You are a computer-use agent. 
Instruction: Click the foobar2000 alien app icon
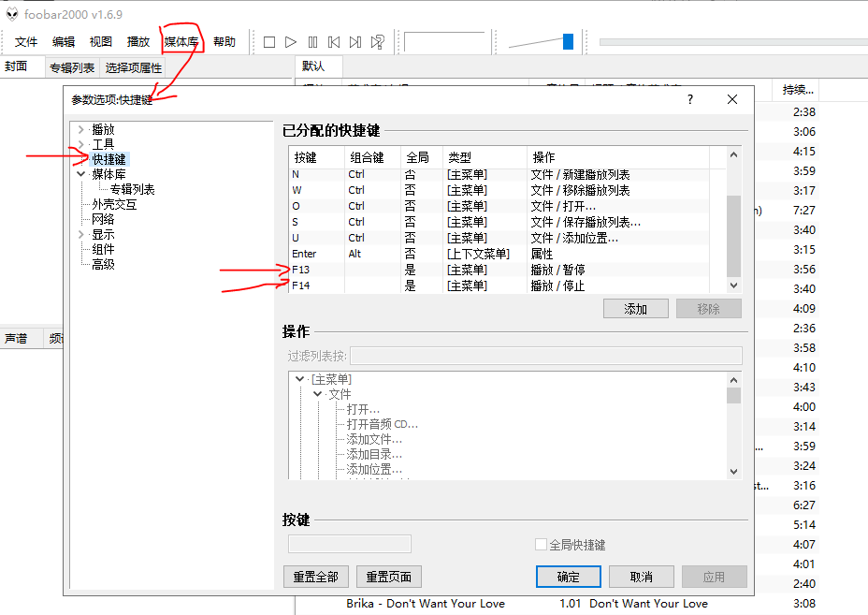[x=12, y=14]
